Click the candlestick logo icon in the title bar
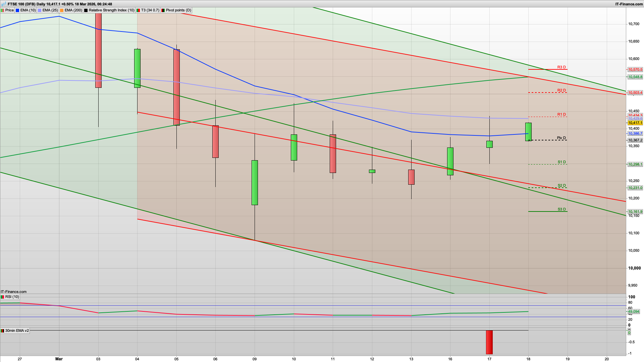644x362 pixels. (x=3, y=4)
